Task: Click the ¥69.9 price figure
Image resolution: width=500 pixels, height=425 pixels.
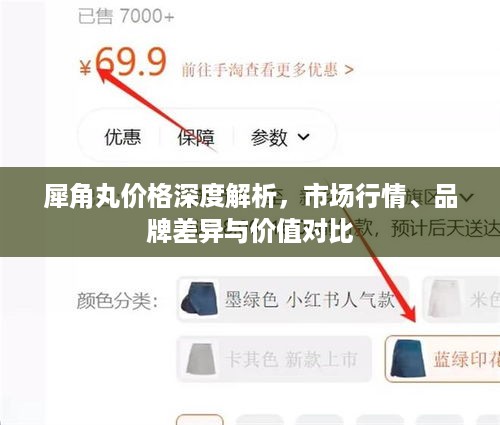Action: click(123, 63)
